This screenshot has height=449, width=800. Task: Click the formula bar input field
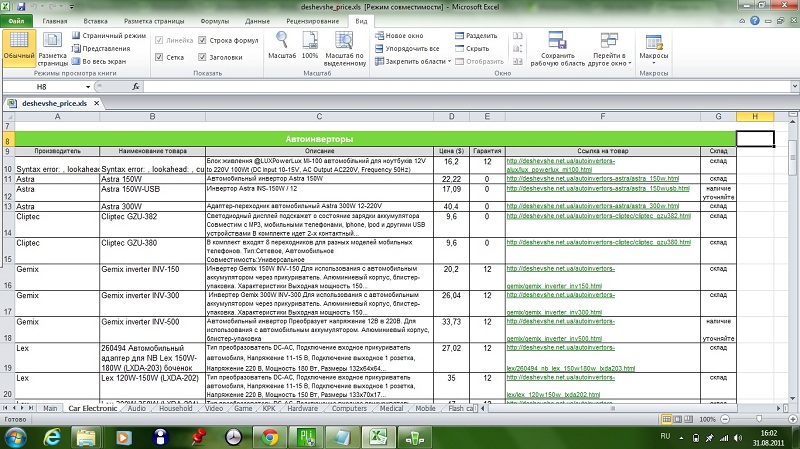(x=466, y=87)
